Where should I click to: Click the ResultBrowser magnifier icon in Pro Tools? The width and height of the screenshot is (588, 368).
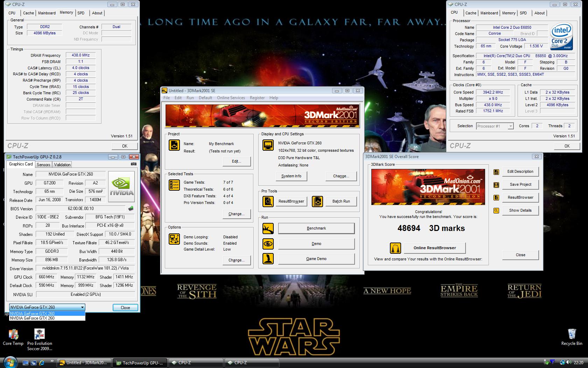268,201
